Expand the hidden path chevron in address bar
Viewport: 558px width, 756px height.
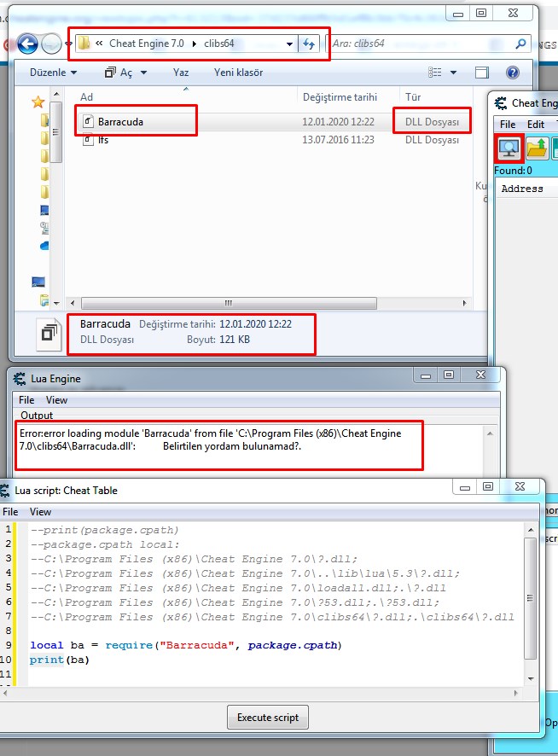pyautogui.click(x=99, y=44)
